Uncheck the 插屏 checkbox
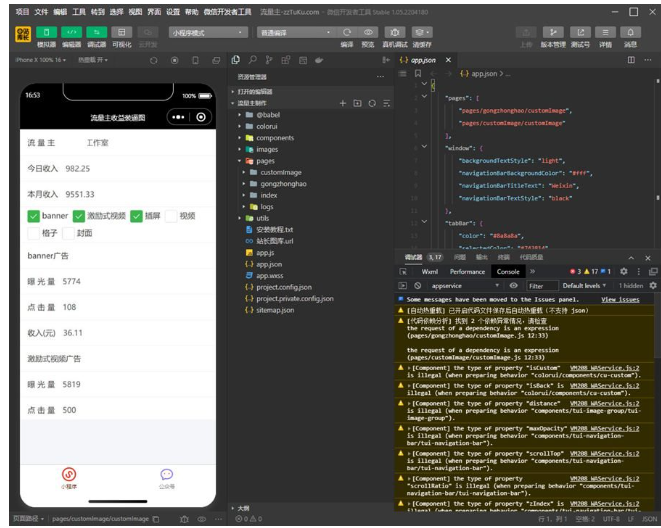This screenshot has height=528, width=661. 136,216
